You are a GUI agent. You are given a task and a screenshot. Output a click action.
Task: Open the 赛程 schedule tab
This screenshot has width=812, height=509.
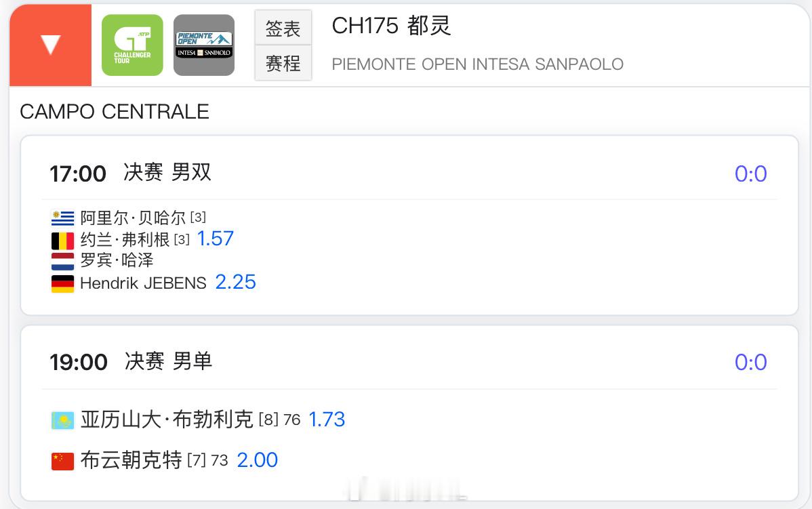tap(283, 63)
